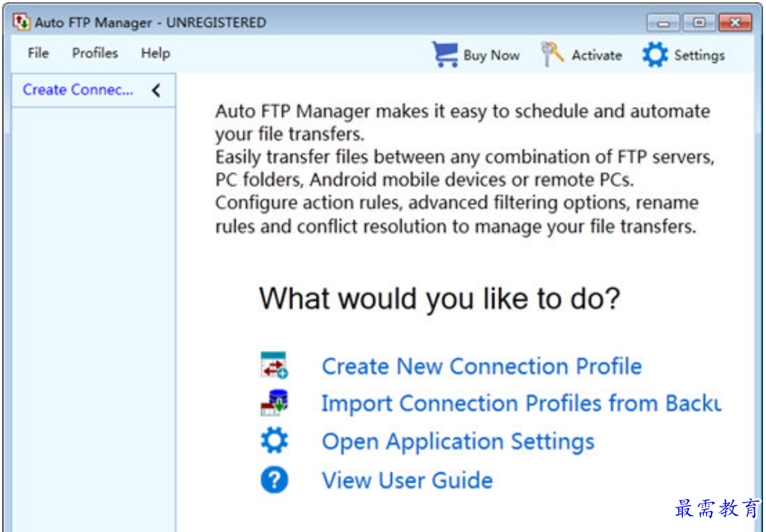Close the Auto FTP Manager window
The width and height of the screenshot is (766, 532).
tap(735, 22)
